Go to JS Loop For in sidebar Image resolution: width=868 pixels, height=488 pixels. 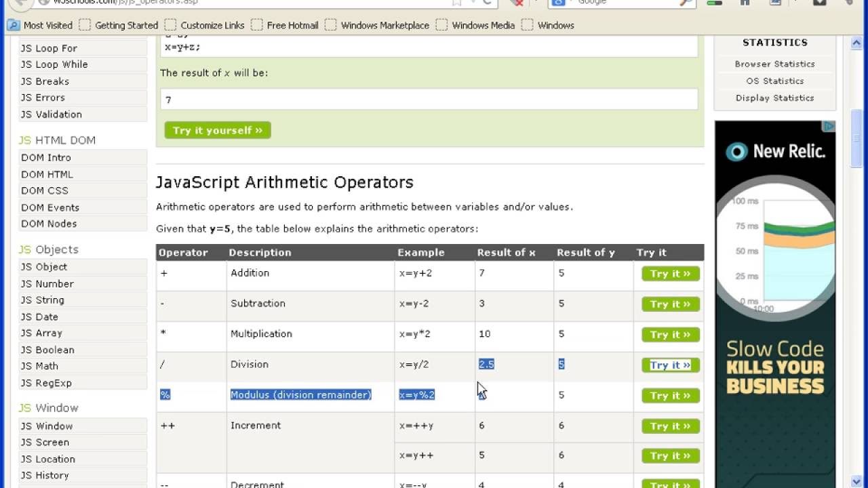pyautogui.click(x=83, y=48)
